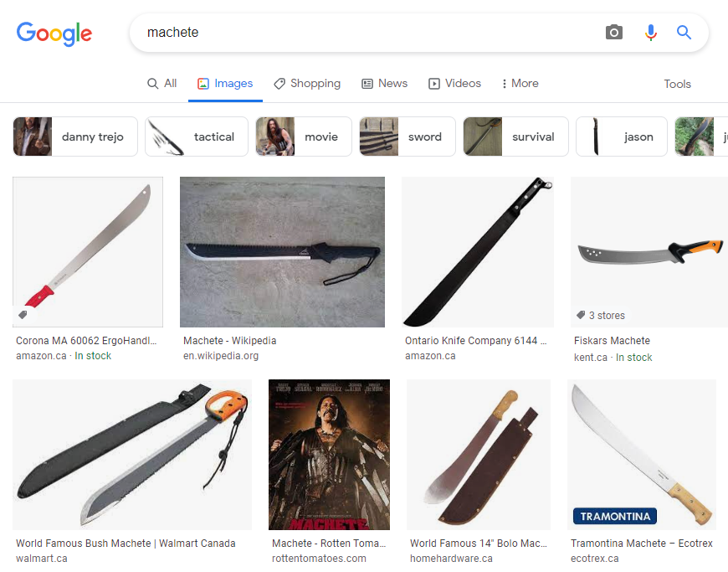
Task: Click the Fiskars Machete title link
Action: (x=612, y=341)
